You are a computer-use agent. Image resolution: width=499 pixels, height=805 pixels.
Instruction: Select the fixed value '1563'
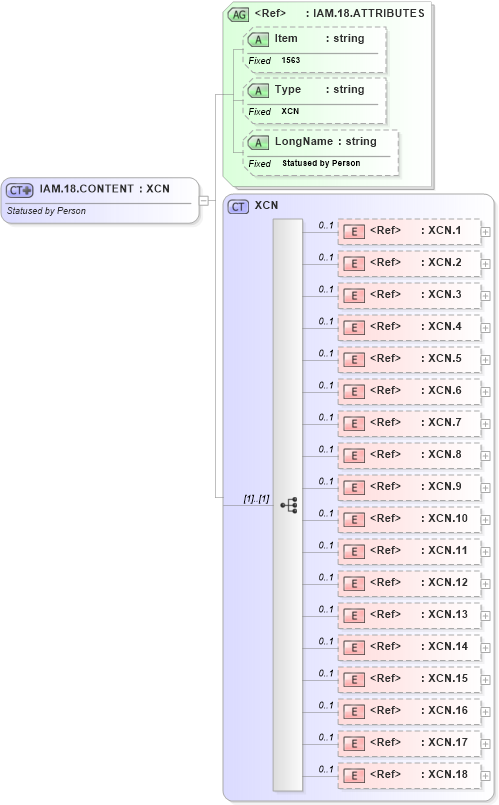pyautogui.click(x=291, y=60)
